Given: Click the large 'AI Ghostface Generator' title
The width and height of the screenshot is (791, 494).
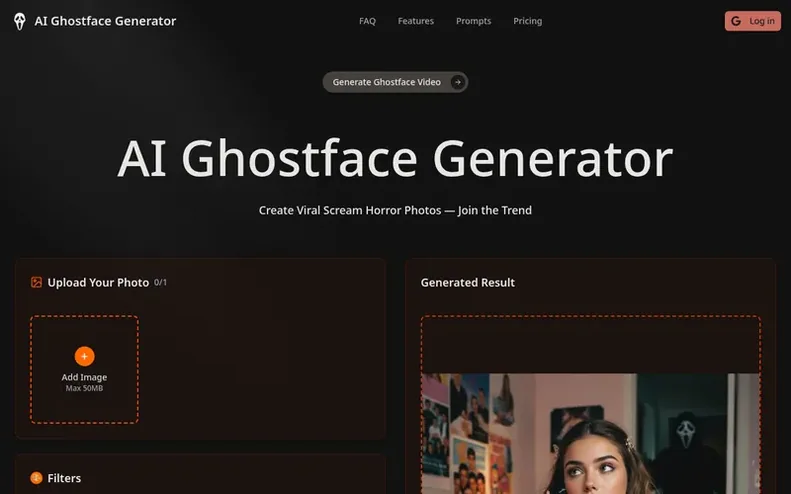Looking at the screenshot, I should [x=395, y=159].
